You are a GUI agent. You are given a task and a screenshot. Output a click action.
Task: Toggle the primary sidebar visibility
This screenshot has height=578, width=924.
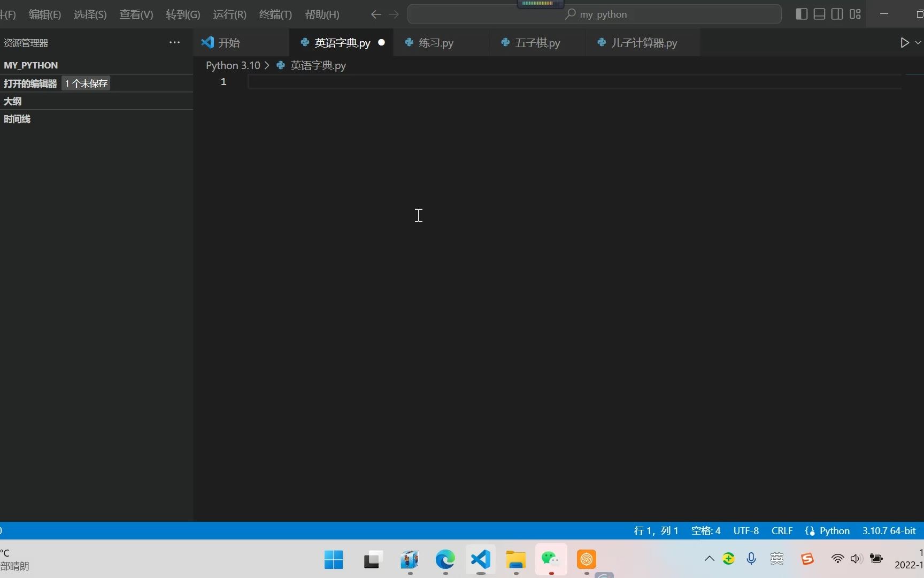801,14
